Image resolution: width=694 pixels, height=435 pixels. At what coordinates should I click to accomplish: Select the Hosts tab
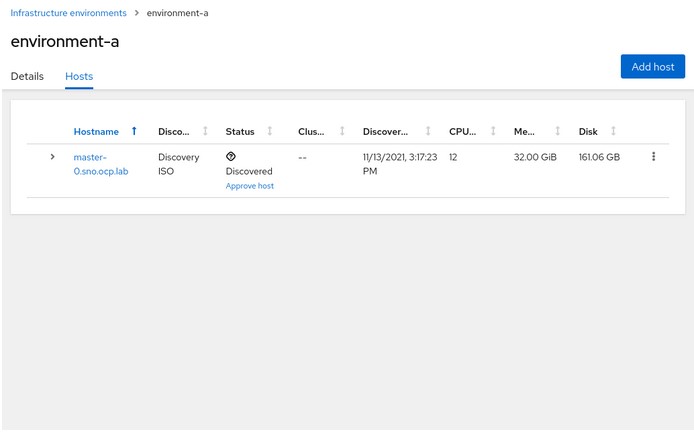pos(79,76)
